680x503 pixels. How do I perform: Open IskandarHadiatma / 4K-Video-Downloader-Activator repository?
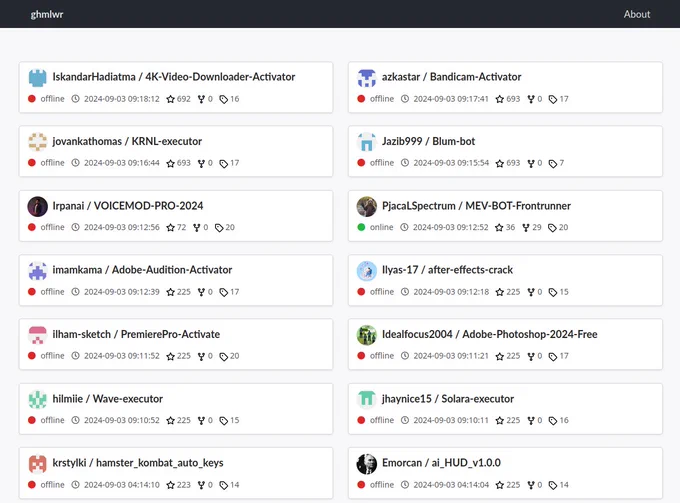click(173, 77)
